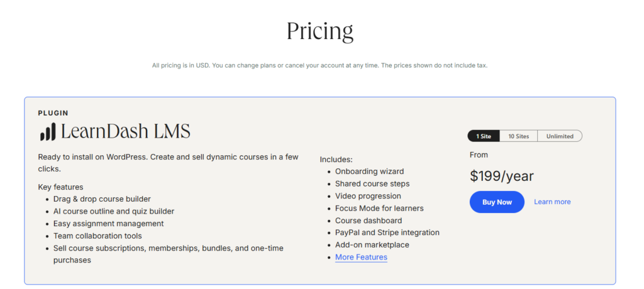Click the PayPal and Stripe integration item
The image size is (644, 289).
tap(387, 232)
